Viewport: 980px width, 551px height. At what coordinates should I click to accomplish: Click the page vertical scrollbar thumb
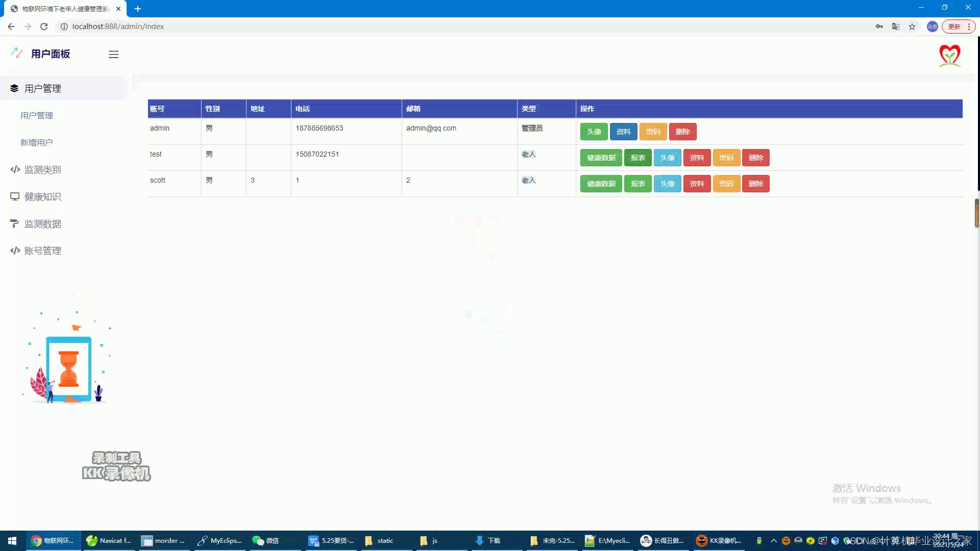(x=976, y=213)
